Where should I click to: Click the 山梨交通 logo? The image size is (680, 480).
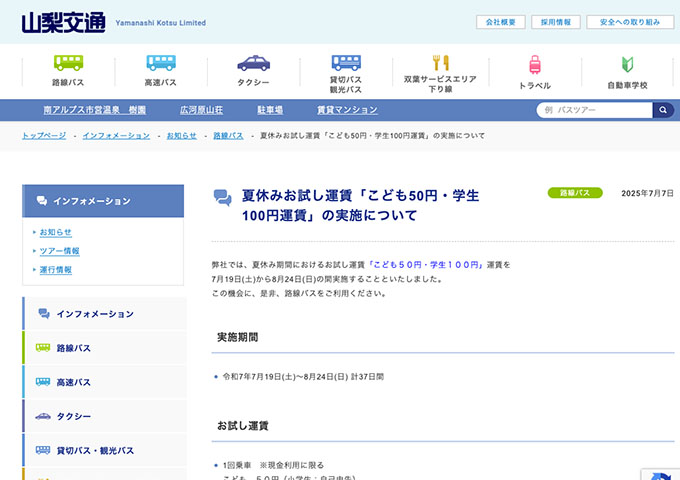pyautogui.click(x=64, y=23)
